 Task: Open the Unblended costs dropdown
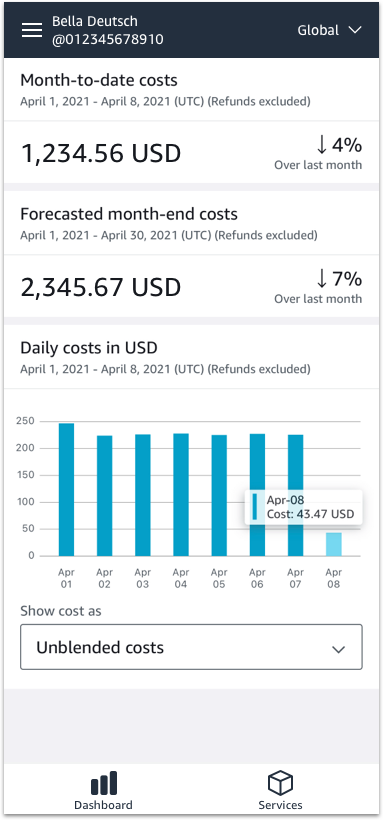point(191,647)
